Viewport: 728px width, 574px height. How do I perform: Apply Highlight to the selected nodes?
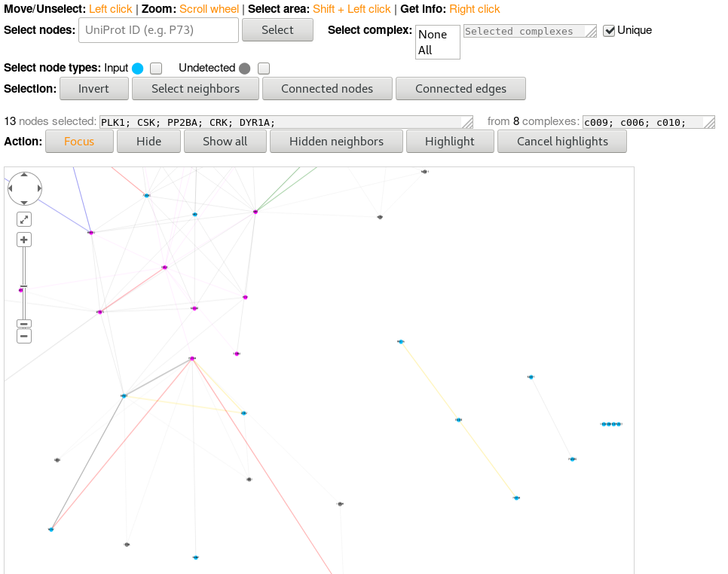[x=450, y=141]
